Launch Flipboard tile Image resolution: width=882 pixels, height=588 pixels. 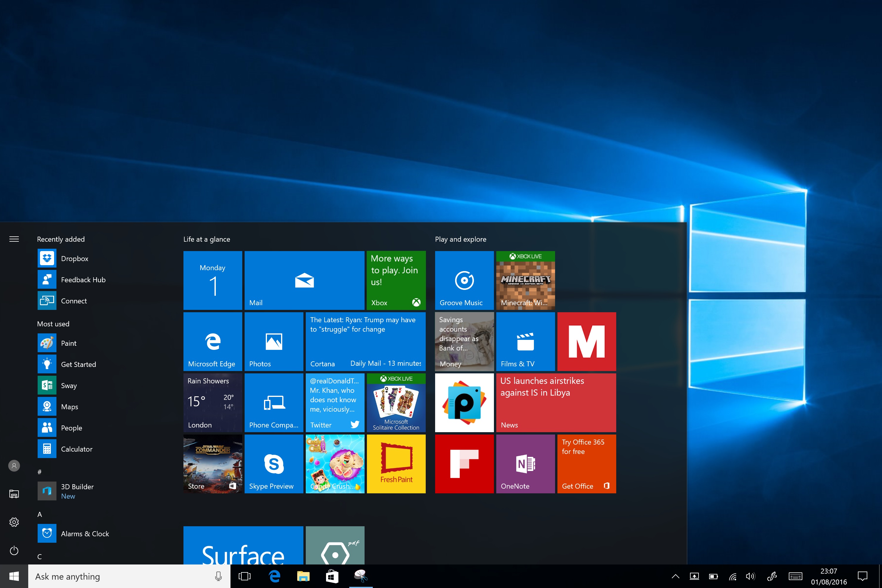click(464, 465)
